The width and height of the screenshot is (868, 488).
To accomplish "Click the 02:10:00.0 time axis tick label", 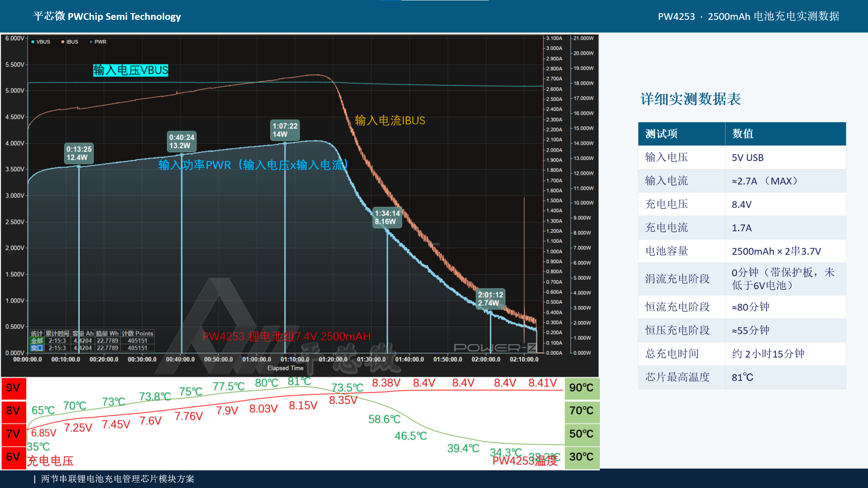I will pos(524,360).
